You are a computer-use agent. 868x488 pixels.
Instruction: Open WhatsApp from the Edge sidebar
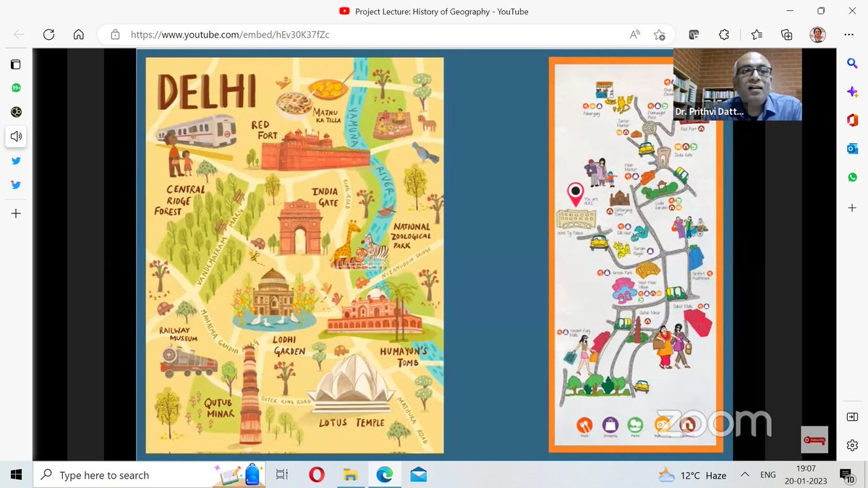852,176
